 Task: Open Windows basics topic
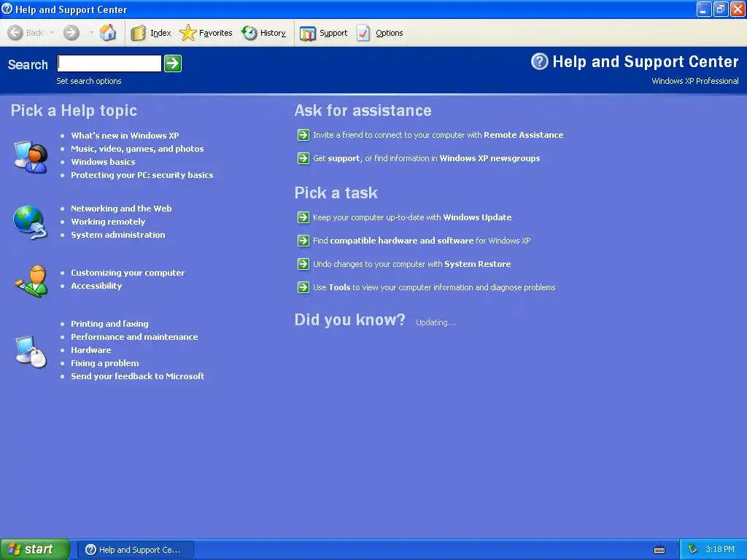[103, 162]
